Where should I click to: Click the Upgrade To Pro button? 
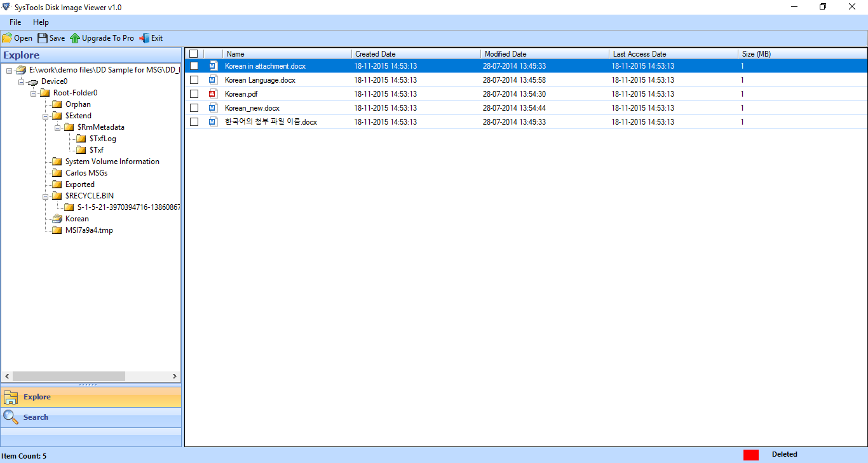tap(102, 38)
